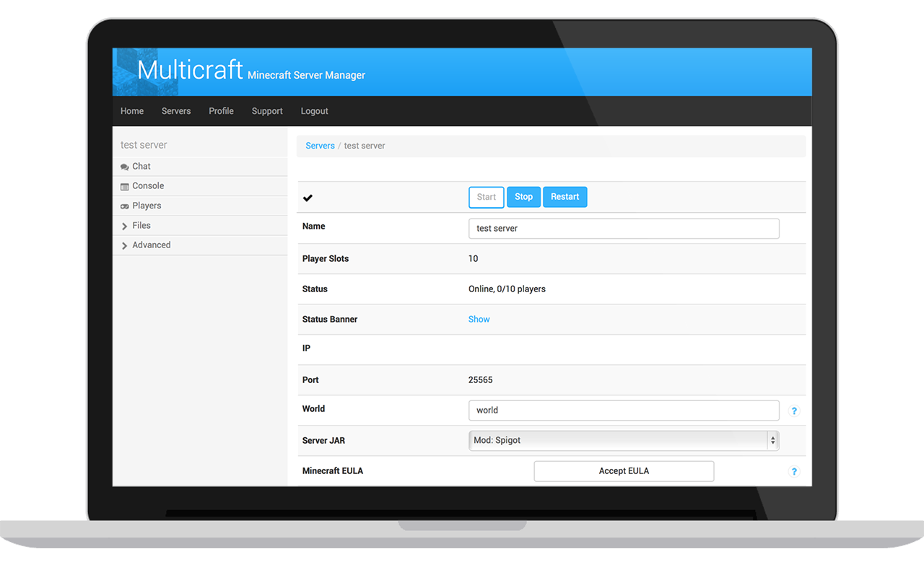The image size is (924, 562).
Task: Click the checkmark status icon above Name
Action: (x=308, y=198)
